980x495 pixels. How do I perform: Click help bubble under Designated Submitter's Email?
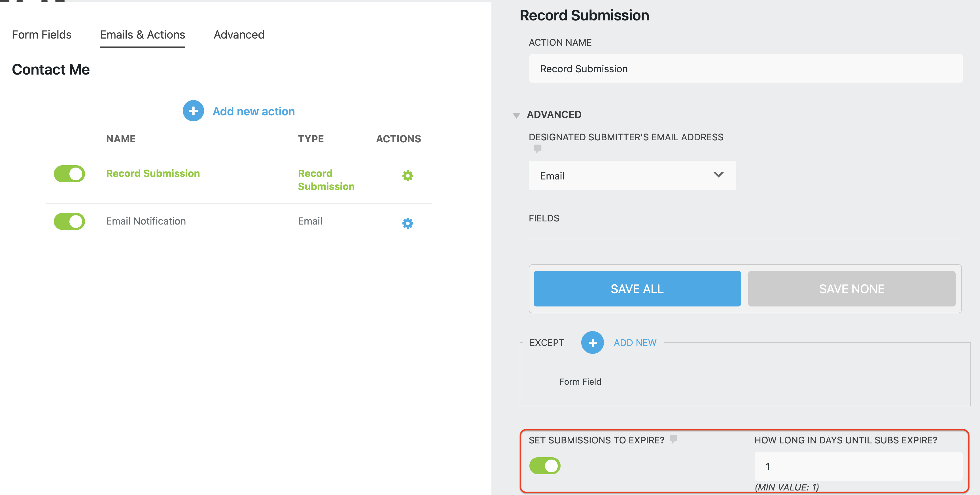coord(537,148)
